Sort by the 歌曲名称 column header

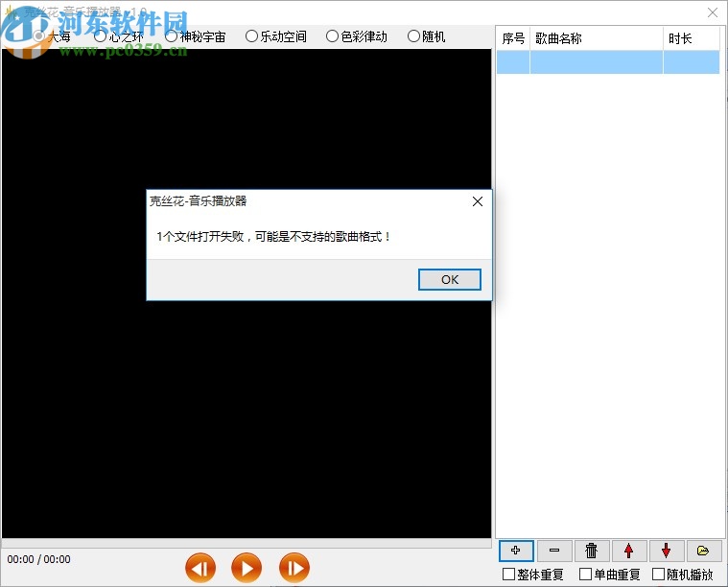[x=597, y=38]
